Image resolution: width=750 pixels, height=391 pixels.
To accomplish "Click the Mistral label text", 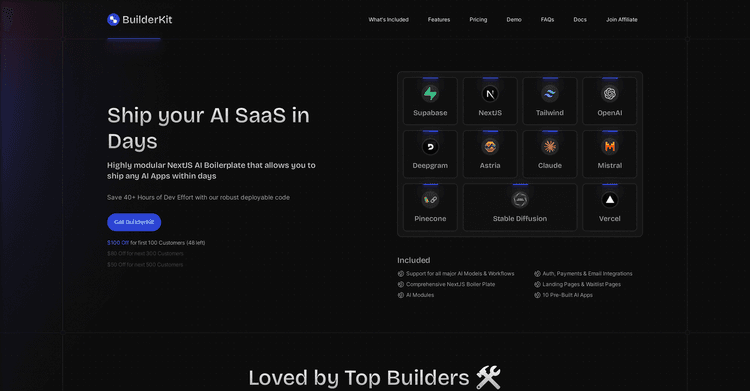I will [609, 166].
